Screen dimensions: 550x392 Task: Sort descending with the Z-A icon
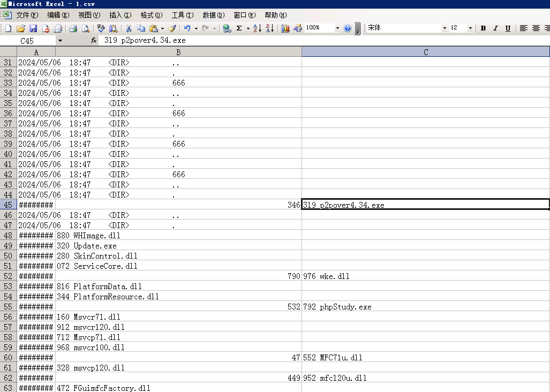pyautogui.click(x=270, y=28)
